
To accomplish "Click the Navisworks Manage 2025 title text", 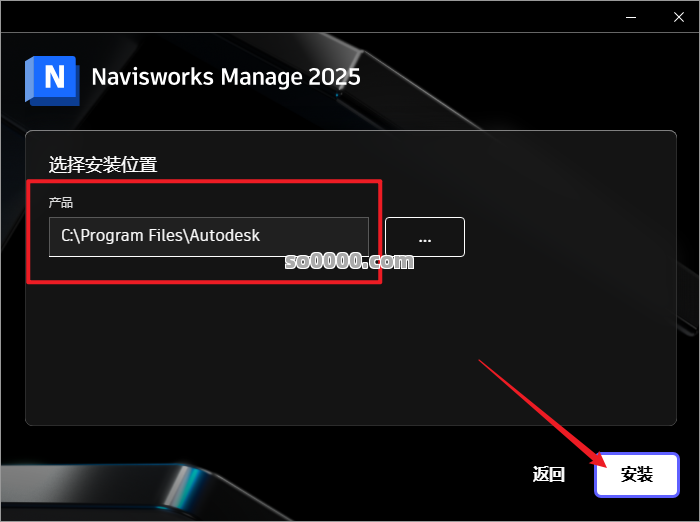I will 226,77.
